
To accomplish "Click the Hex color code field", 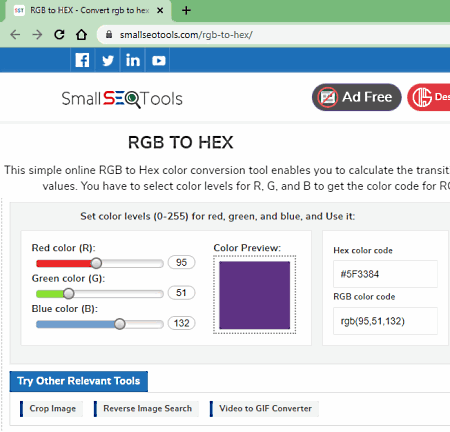I will click(385, 274).
